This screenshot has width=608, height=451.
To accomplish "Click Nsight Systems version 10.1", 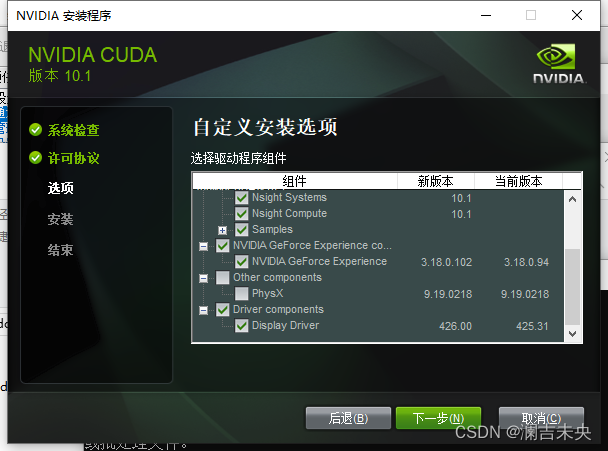I will pyautogui.click(x=461, y=198).
